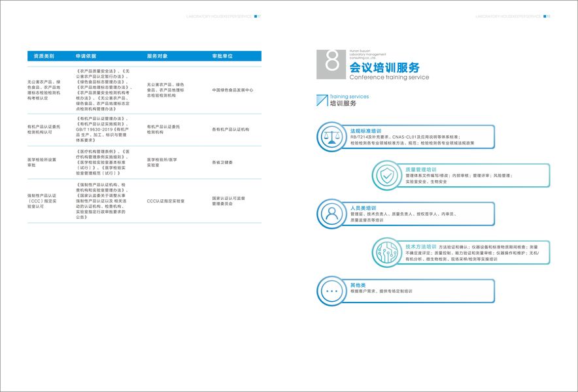578x392 pixels.
Task: Click the RB/T214及补充要求 description line
Action: 405,137
